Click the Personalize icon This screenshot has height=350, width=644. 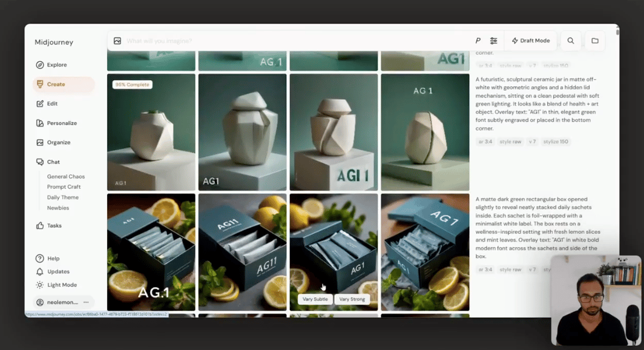point(40,124)
